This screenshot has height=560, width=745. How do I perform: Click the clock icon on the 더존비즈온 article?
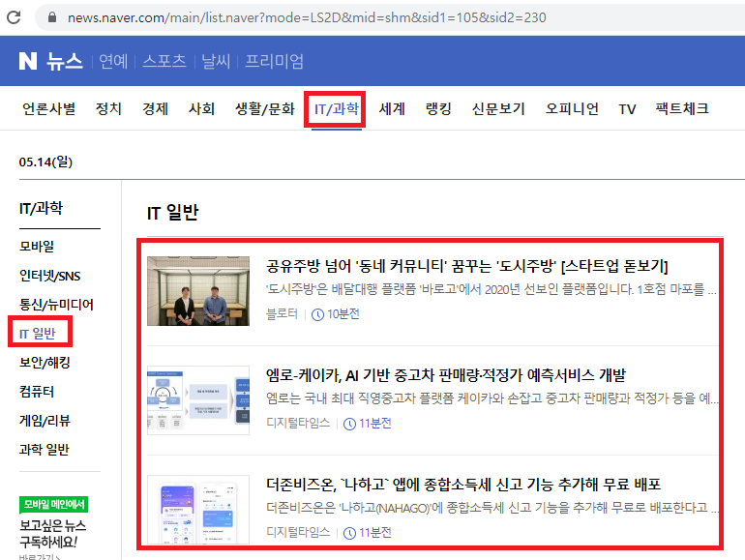(x=349, y=533)
